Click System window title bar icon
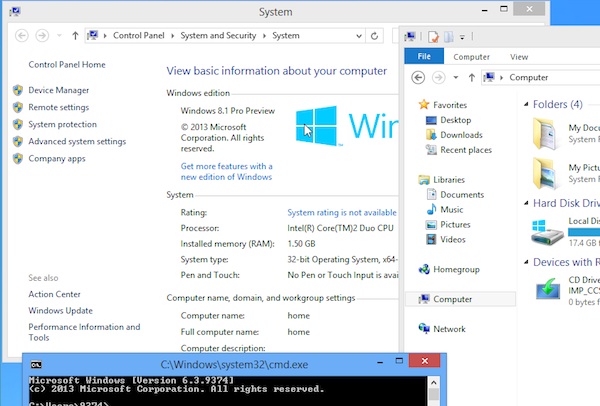Image resolution: width=600 pixels, height=406 pixels. coord(15,11)
